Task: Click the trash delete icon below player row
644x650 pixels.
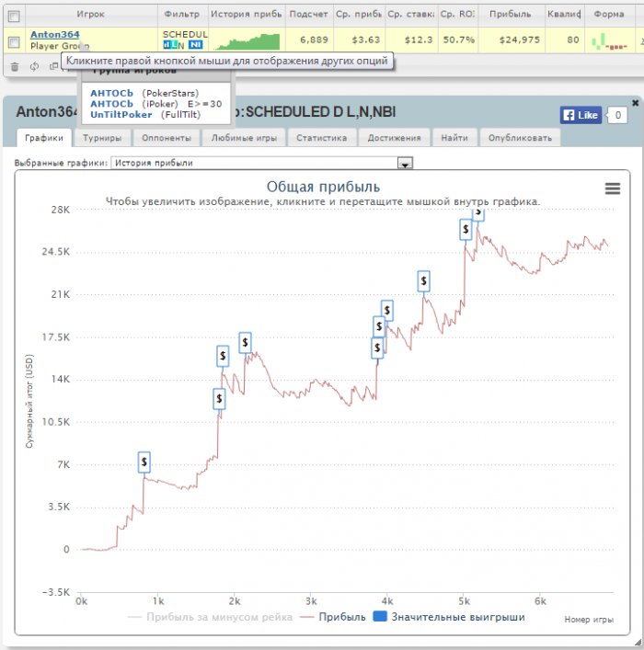Action: click(x=15, y=66)
